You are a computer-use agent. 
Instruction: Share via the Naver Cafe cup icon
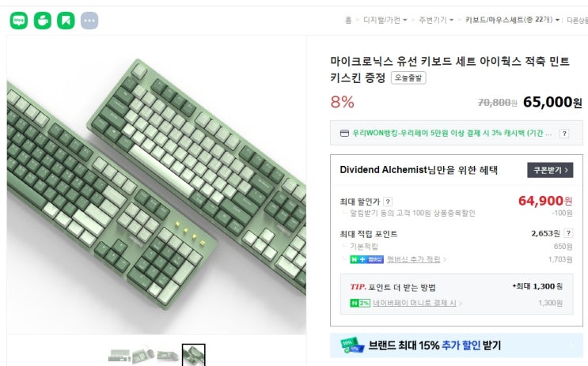click(43, 21)
